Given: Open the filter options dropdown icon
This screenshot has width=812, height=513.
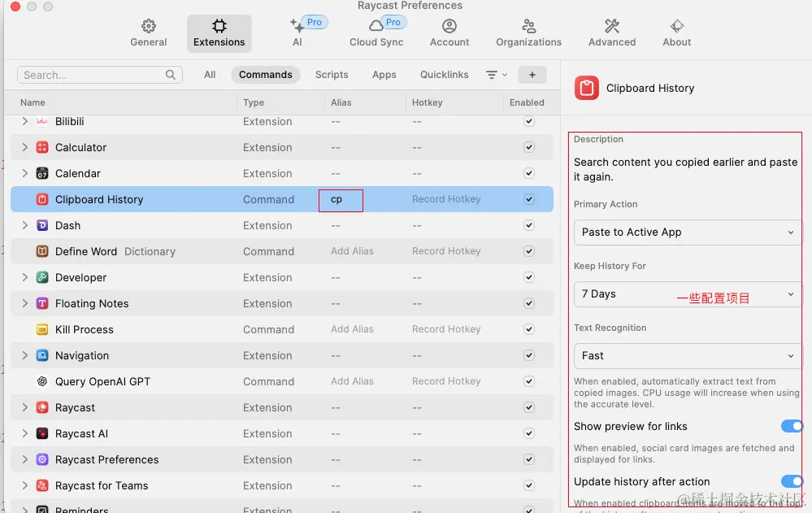Looking at the screenshot, I should (496, 75).
